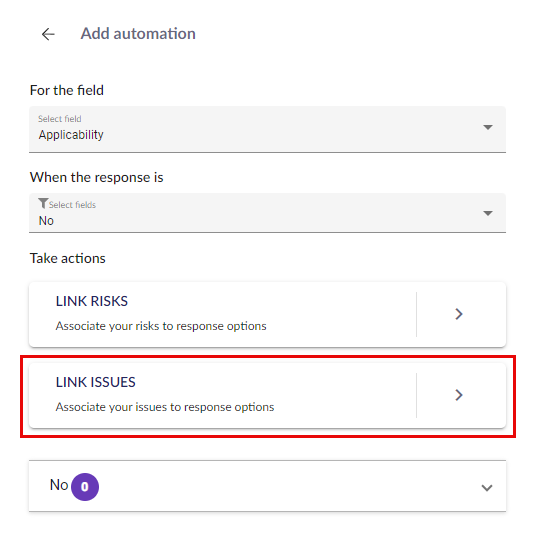Click the No value in Select fields
Screen dimensions: 535x559
46,221
